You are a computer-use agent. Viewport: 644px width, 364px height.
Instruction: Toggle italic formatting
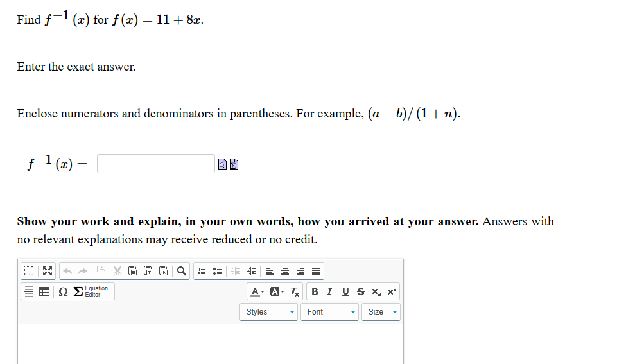click(329, 291)
